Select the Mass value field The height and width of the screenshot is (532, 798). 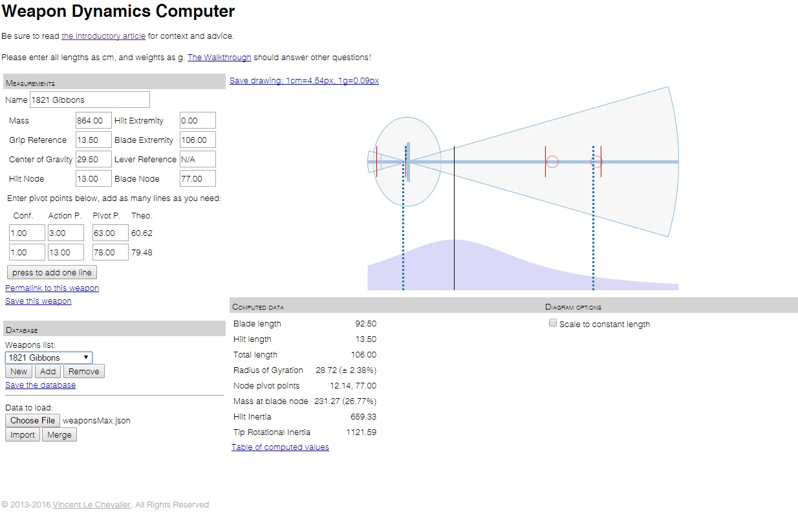[94, 121]
